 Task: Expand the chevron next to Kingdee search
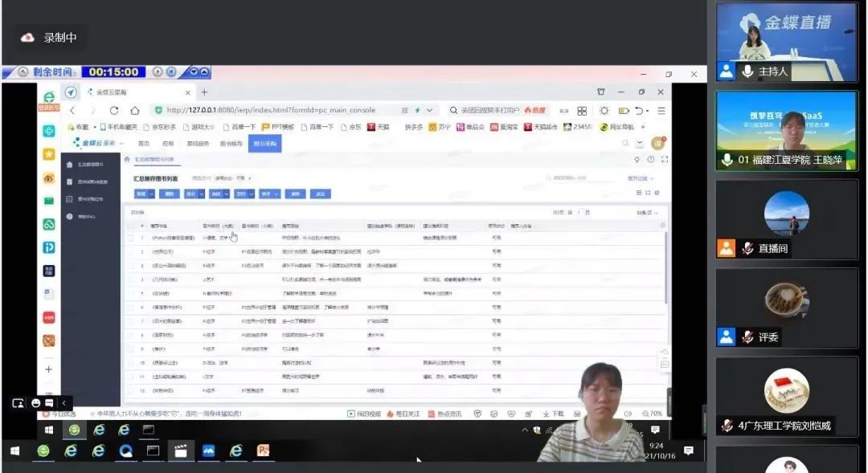640,143
